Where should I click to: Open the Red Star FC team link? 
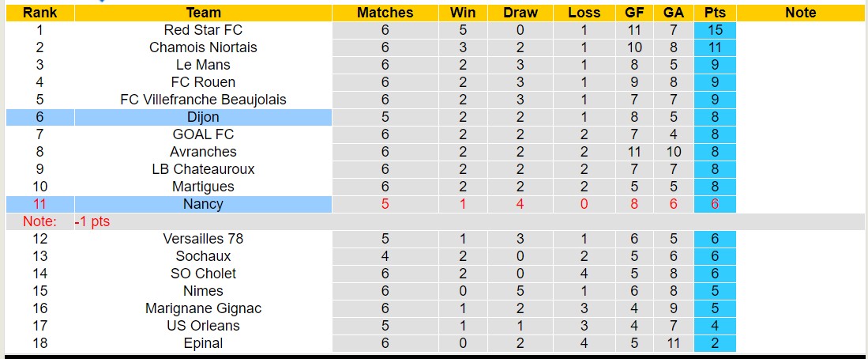(x=203, y=30)
